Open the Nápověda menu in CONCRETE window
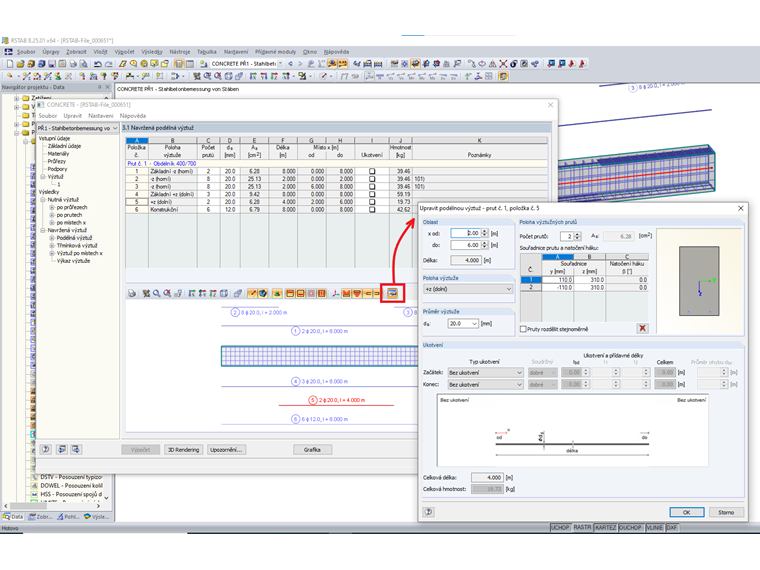760x570 pixels. (x=133, y=116)
